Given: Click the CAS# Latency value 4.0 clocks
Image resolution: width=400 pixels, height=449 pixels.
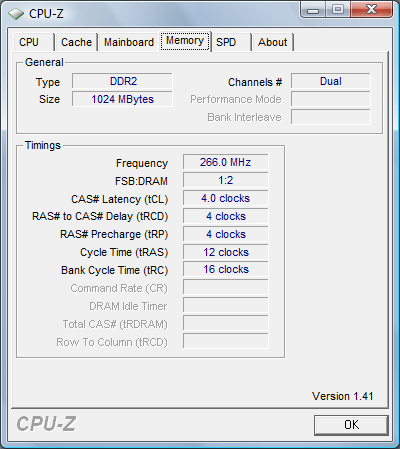Looking at the screenshot, I should point(226,198).
